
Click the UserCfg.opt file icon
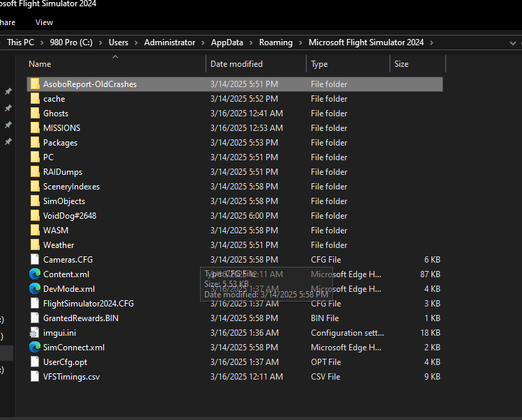pyautogui.click(x=35, y=362)
